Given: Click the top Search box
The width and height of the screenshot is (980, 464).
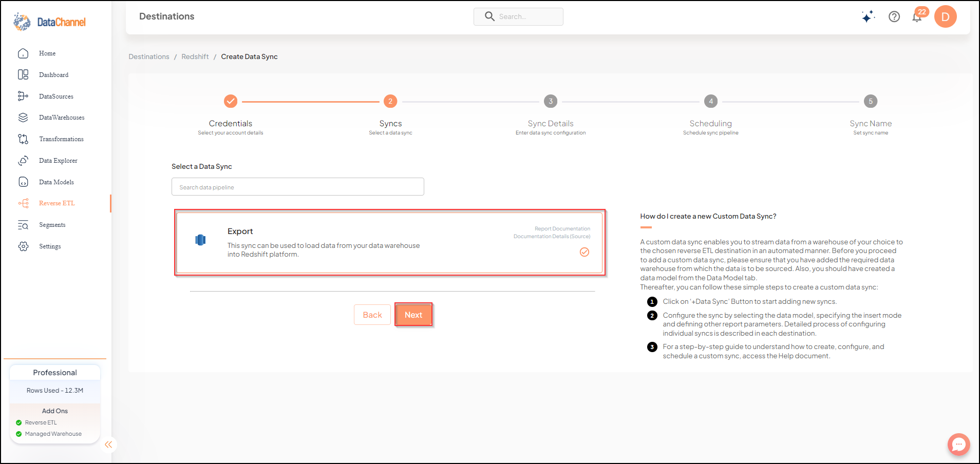Looking at the screenshot, I should (518, 16).
